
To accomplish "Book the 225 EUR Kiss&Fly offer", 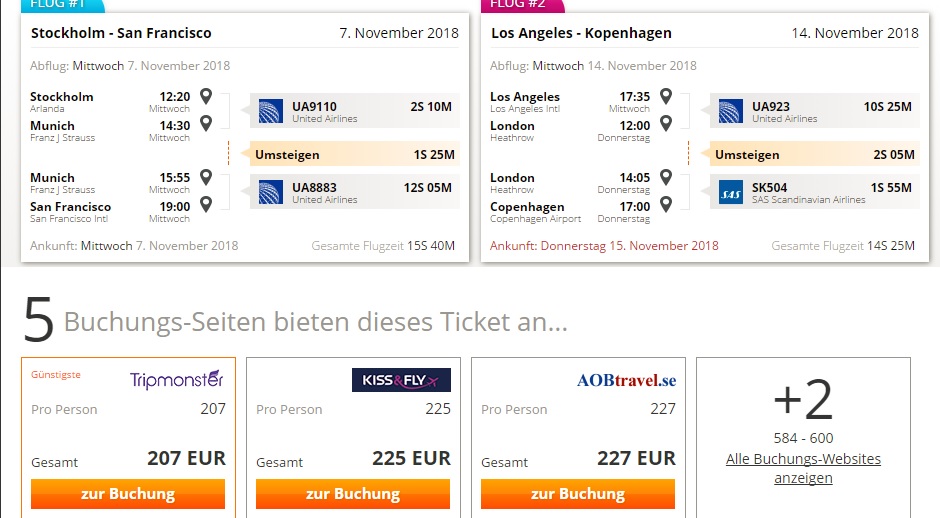I will click(352, 494).
